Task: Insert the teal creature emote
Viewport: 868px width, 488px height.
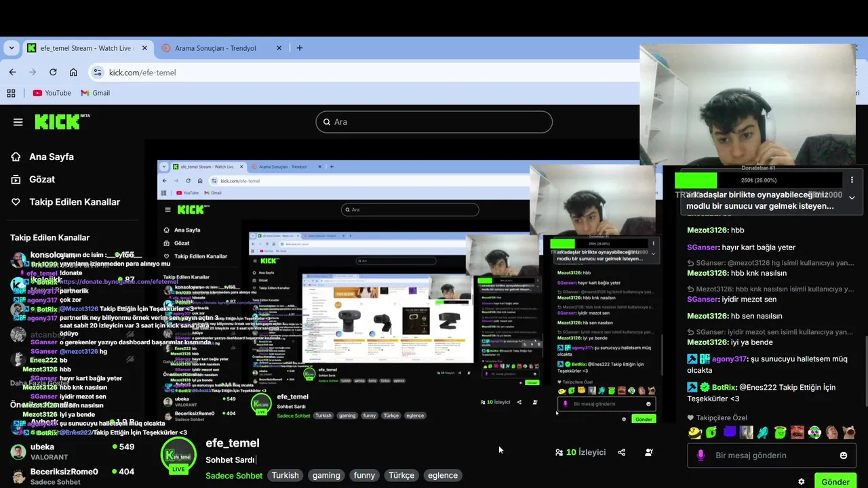Action: [763, 432]
